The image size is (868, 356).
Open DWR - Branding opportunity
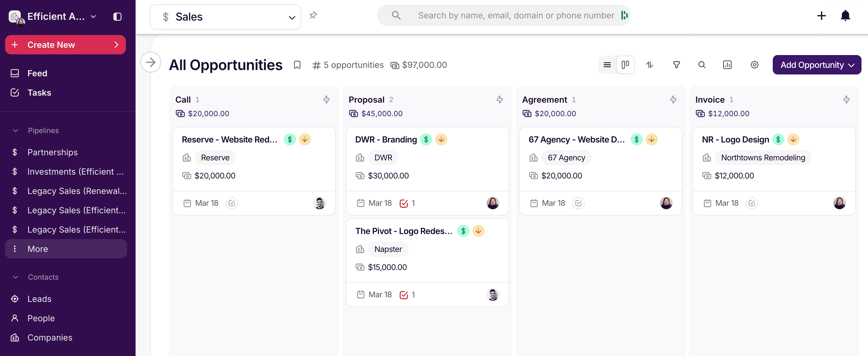tap(386, 139)
